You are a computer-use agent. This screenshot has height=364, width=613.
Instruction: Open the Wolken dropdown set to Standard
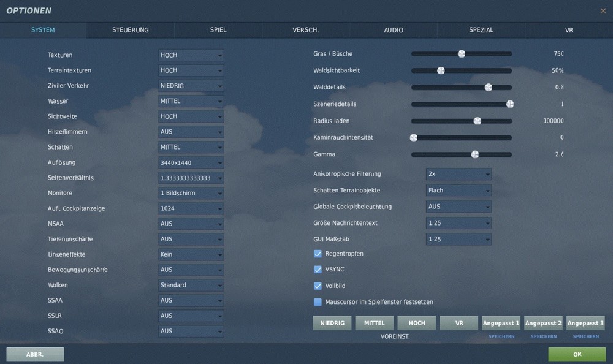[191, 284]
